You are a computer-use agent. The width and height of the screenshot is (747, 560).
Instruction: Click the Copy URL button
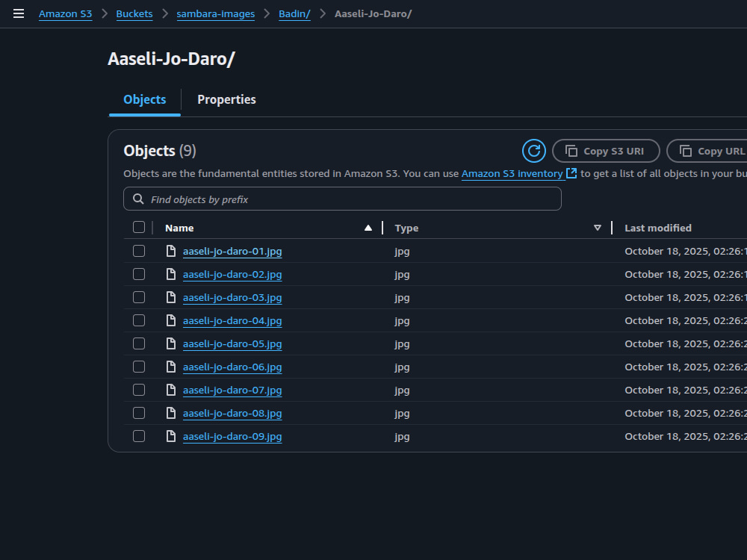[707, 151]
